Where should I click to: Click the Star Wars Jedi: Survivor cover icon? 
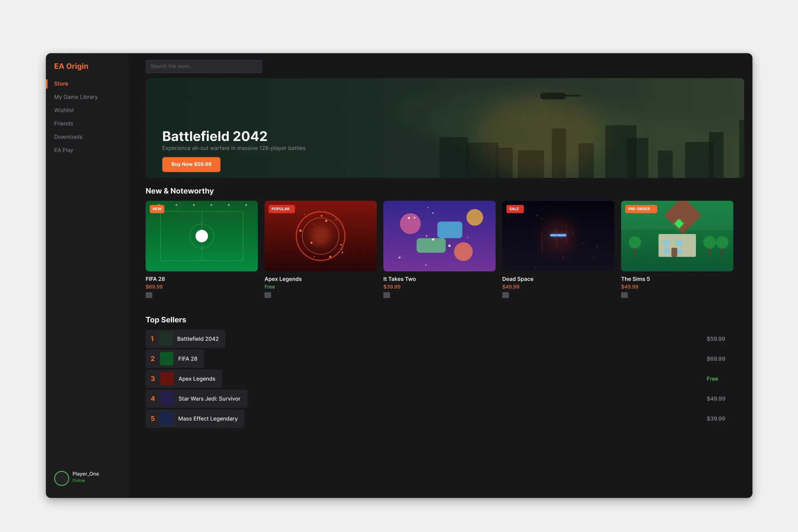point(167,399)
